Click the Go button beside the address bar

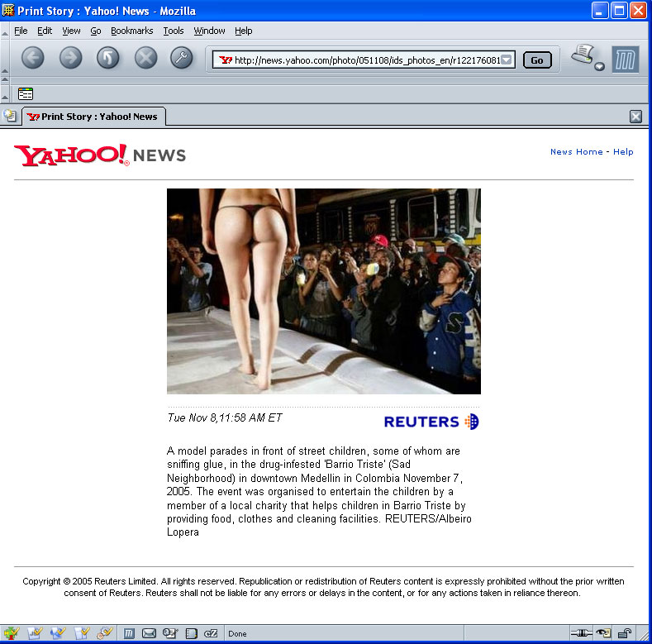[537, 60]
